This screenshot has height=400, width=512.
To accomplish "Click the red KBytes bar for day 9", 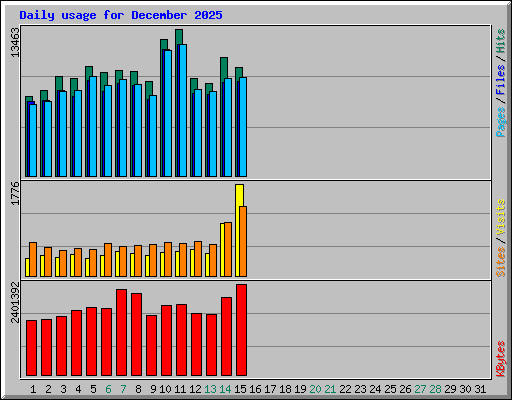I will (x=151, y=345).
